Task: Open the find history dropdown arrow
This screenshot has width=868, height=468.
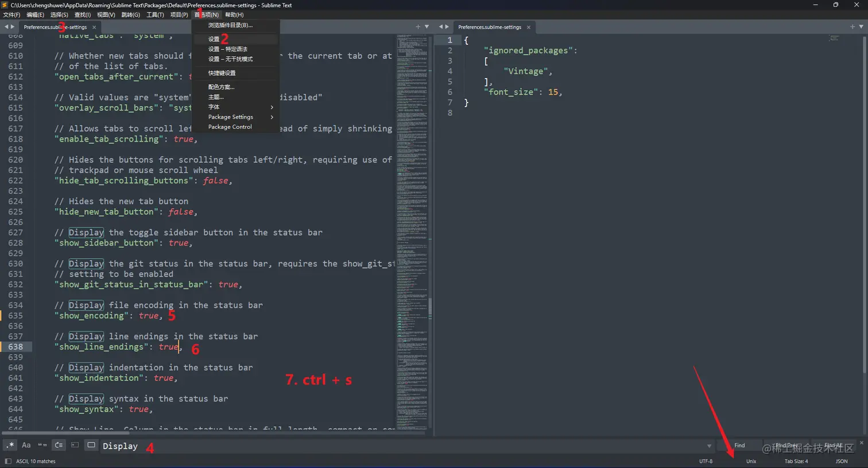Action: click(x=709, y=446)
